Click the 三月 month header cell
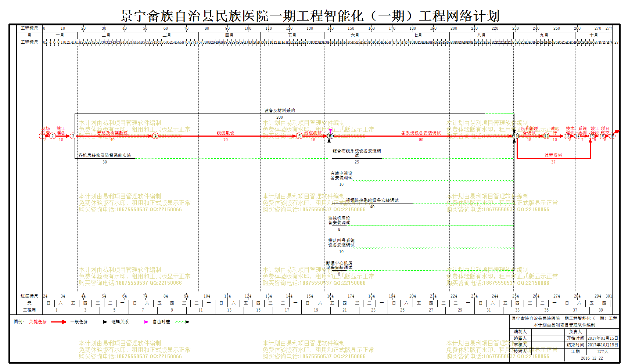Image resolution: width=621 pixels, height=364 pixels. point(167,35)
